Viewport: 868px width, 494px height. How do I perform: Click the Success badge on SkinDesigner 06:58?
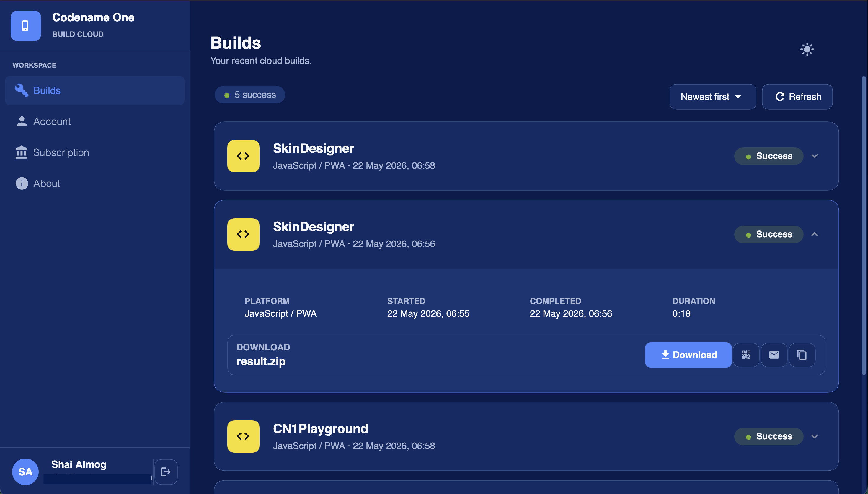pos(769,156)
